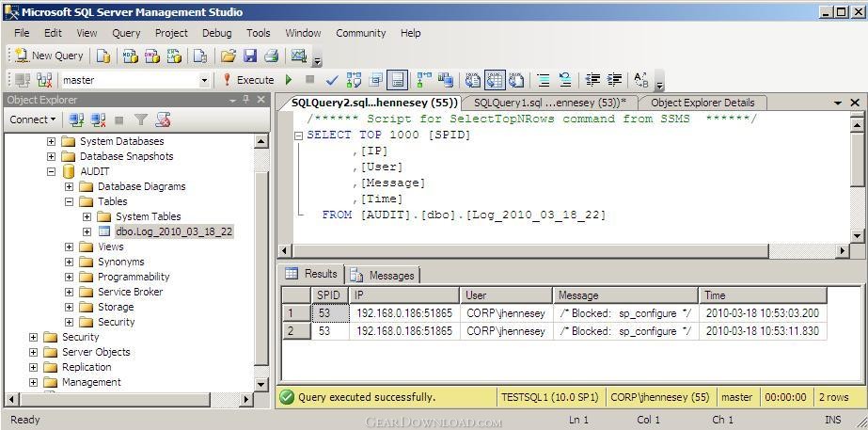This screenshot has width=868, height=430.
Task: Execute the current query
Action: 248,80
